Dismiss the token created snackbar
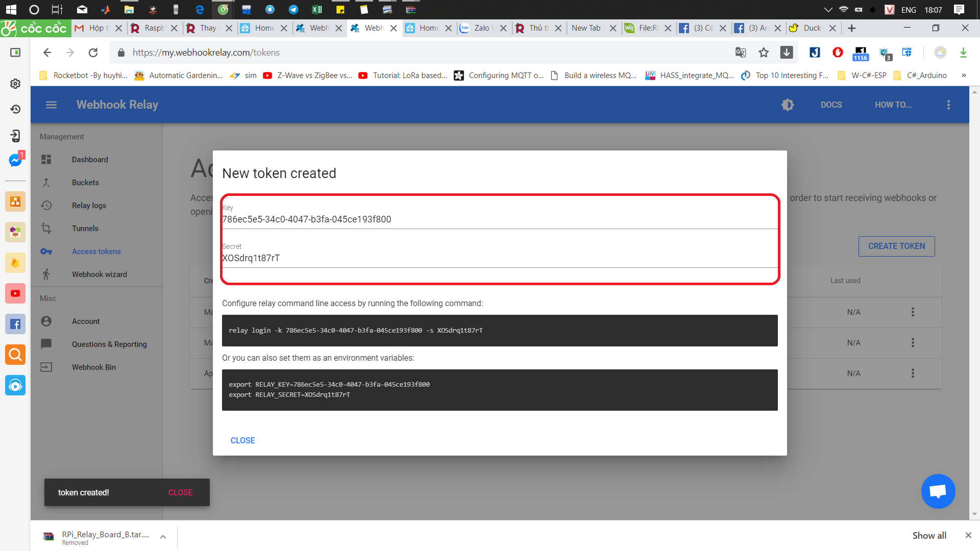This screenshot has width=980, height=551. (181, 492)
